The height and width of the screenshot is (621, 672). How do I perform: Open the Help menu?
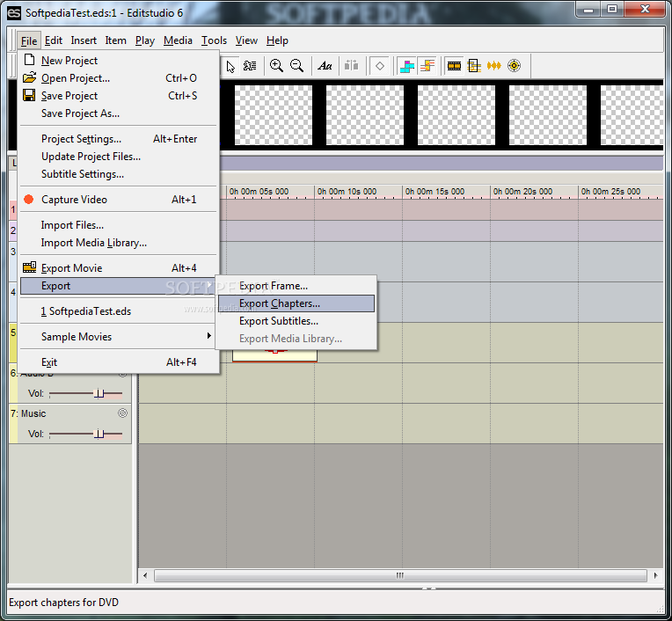point(277,40)
